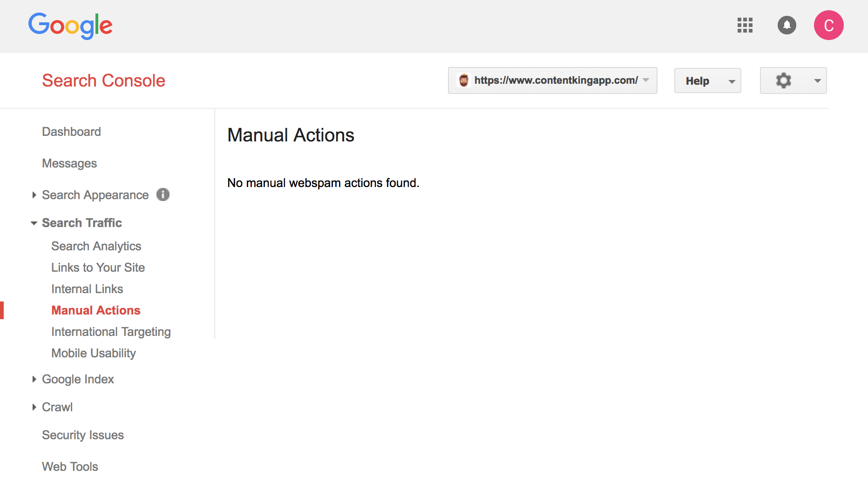Open the notifications bell icon
The image size is (868, 482).
click(x=787, y=25)
